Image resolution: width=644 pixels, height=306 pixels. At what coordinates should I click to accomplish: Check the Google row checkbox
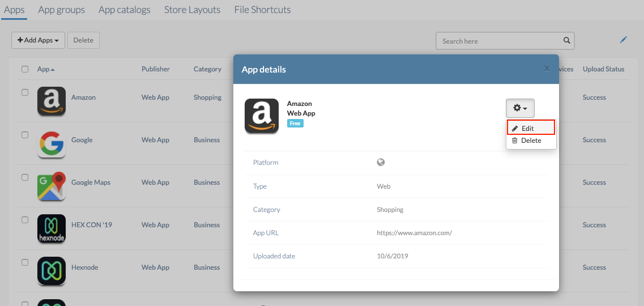[25, 135]
